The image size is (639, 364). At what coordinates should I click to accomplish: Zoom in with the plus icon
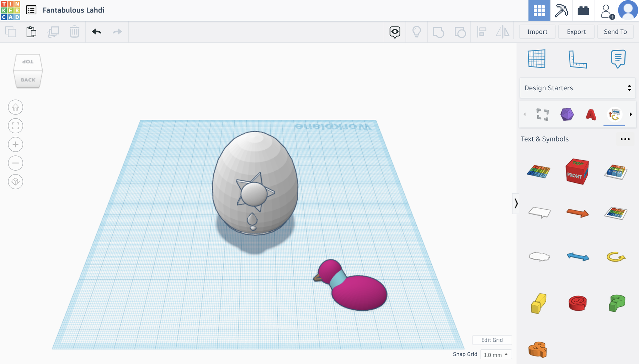[15, 144]
